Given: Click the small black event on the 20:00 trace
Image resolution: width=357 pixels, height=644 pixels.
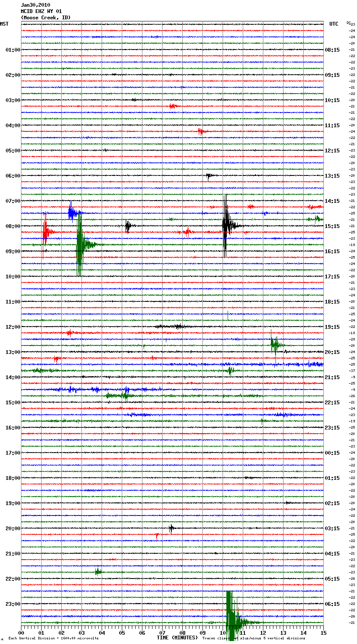Looking at the screenshot, I should (x=171, y=528).
